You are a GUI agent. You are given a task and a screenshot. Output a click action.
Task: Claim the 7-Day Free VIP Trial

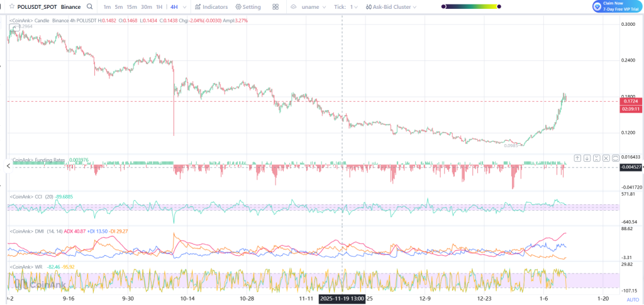click(x=619, y=6)
